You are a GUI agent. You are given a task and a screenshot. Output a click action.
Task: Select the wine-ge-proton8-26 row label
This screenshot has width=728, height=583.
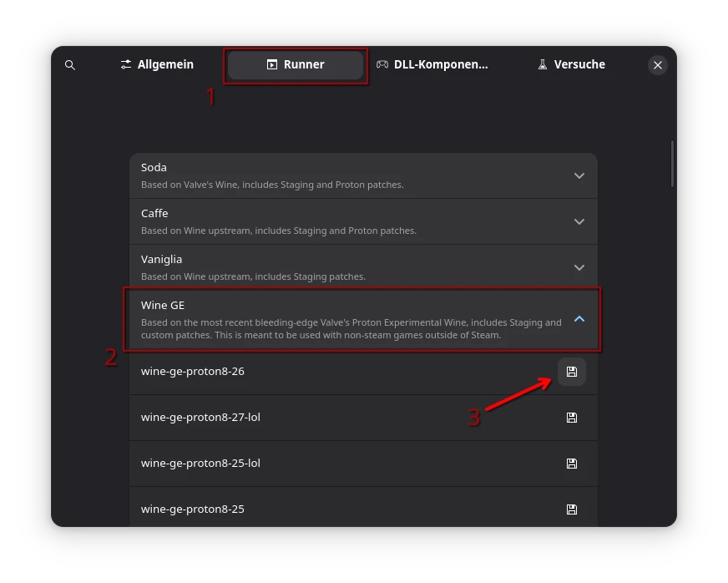click(193, 372)
